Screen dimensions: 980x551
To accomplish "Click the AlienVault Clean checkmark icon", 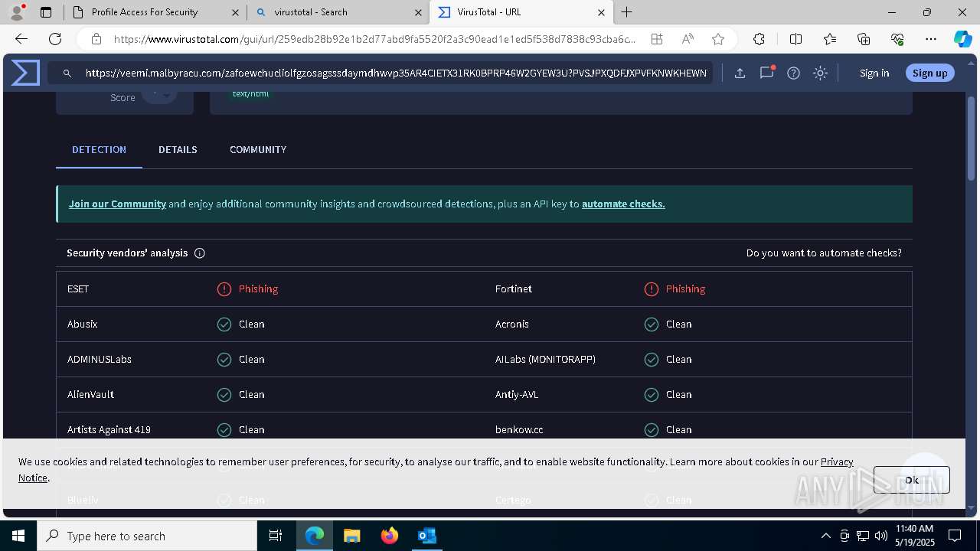I will [224, 394].
